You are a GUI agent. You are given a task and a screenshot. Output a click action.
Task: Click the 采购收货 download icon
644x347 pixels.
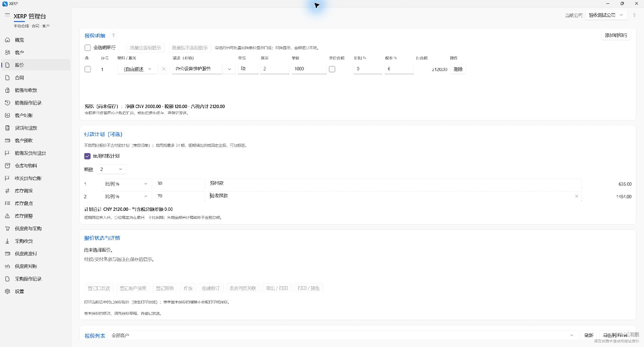(8, 241)
